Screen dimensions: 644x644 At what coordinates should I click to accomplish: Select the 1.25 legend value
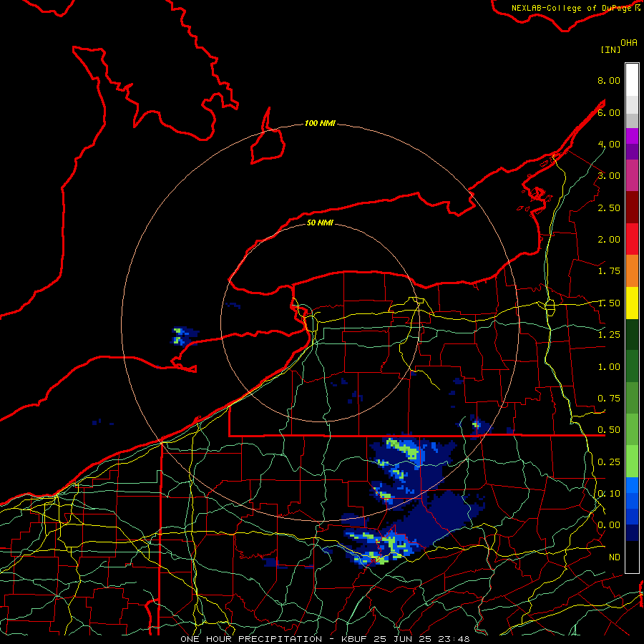pyautogui.click(x=609, y=335)
